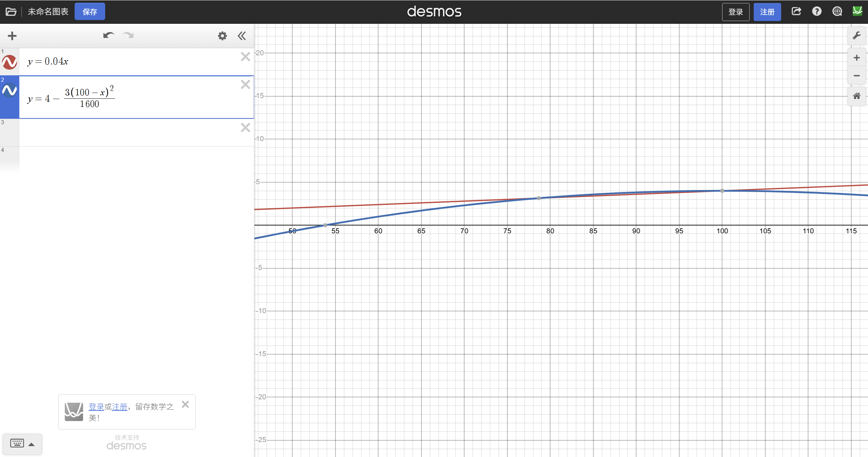This screenshot has height=457, width=868.
Task: Collapse the expression list panel
Action: (x=242, y=36)
